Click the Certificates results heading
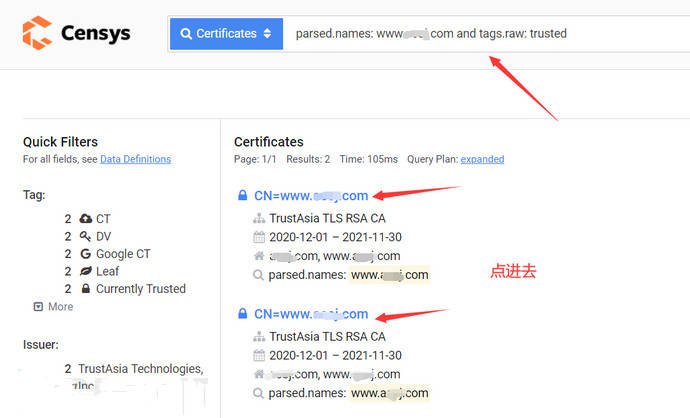 (x=268, y=142)
